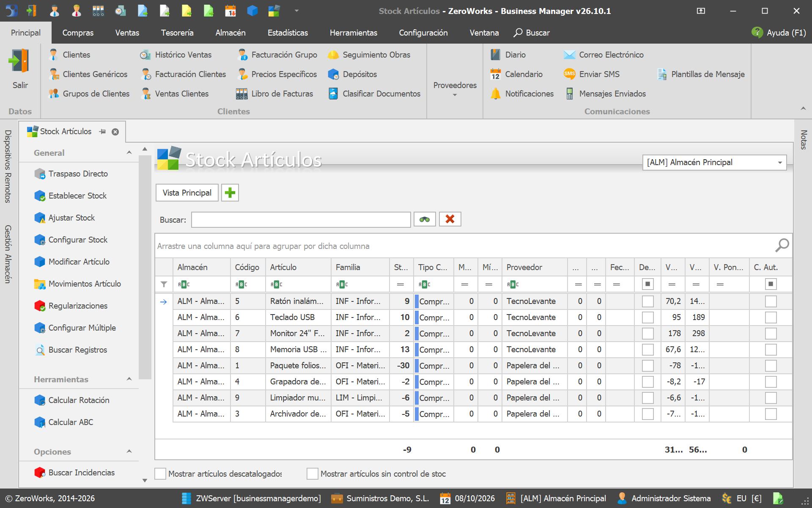Open Plantillas de Mensaje
This screenshot has width=812, height=508.
point(701,74)
